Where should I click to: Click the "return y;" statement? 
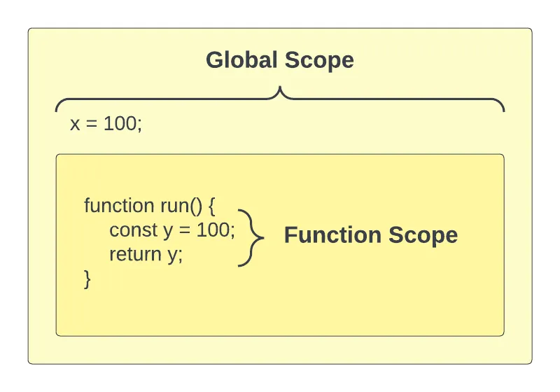click(146, 253)
